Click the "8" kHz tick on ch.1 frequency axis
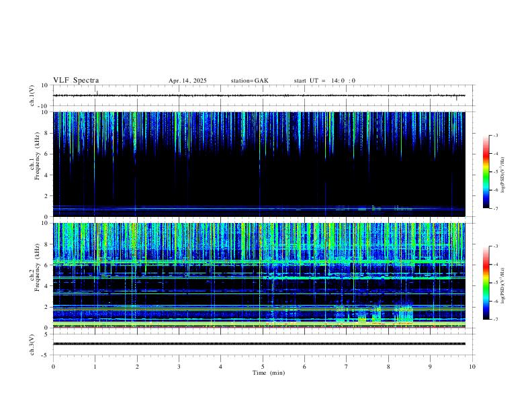The width and height of the screenshot is (532, 411). [47, 133]
